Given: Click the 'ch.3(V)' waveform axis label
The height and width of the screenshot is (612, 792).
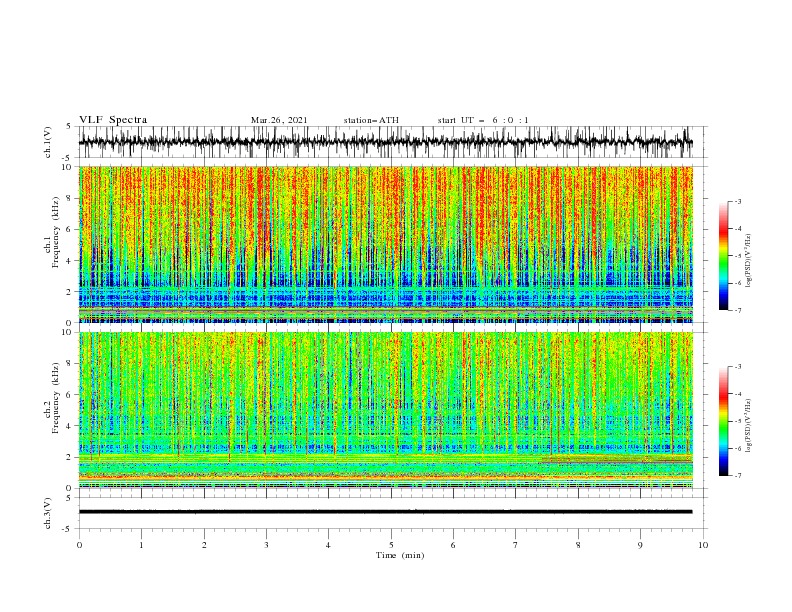Looking at the screenshot, I should (48, 513).
